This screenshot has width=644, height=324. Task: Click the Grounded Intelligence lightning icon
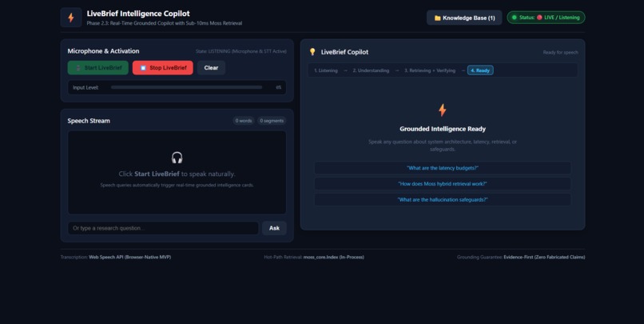pyautogui.click(x=443, y=110)
